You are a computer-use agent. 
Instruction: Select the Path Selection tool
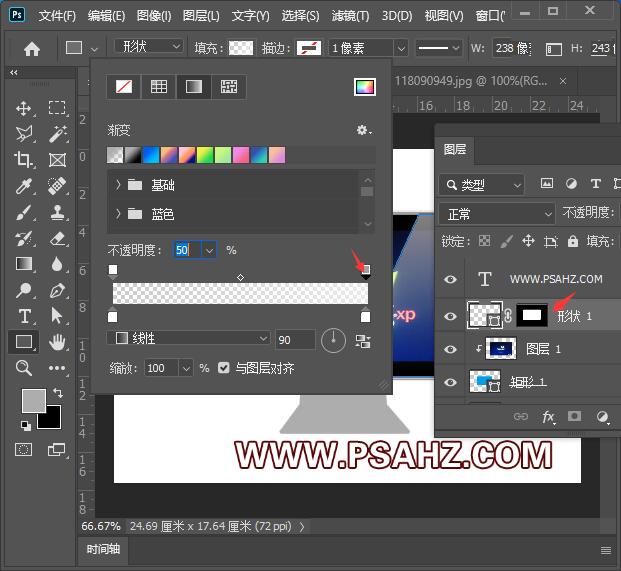[57, 316]
